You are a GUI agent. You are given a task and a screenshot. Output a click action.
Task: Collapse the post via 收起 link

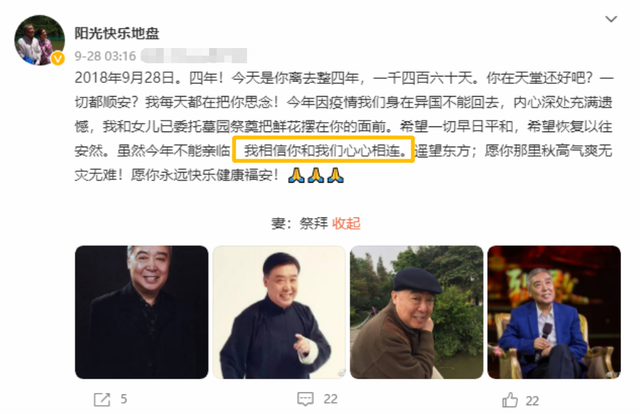[x=346, y=223]
